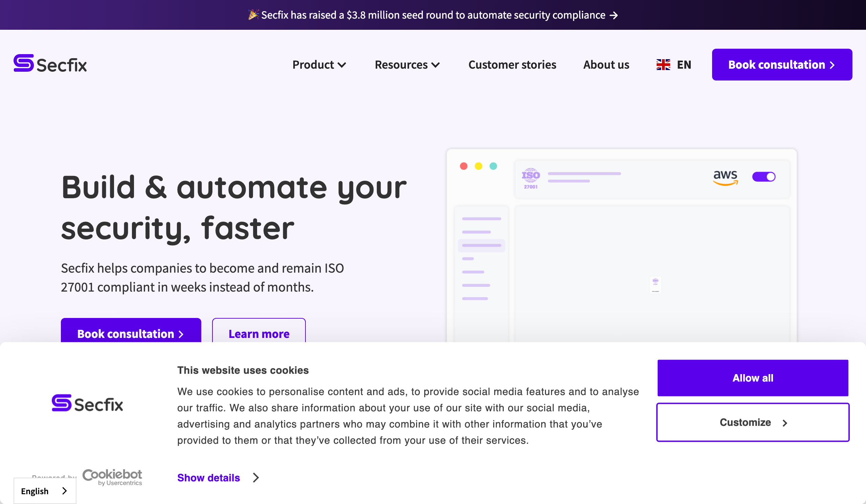Click the 'This website uses cookies' title
Screen dimensions: 866x504
click(243, 370)
